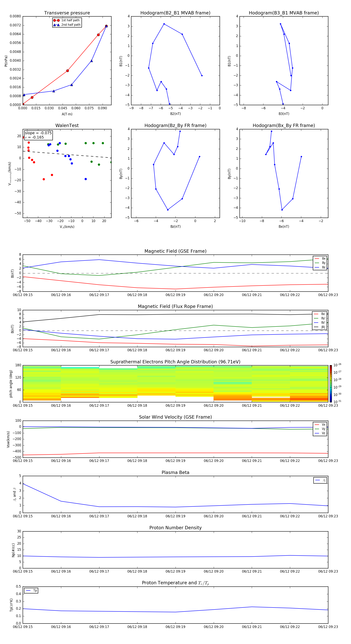Click the "Bz(nT)" x-axis label
351x644 pixels.
point(175,227)
